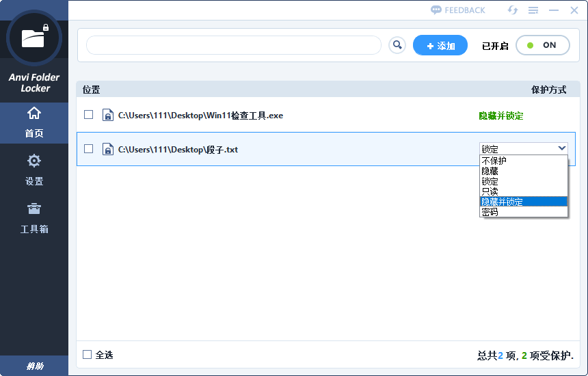This screenshot has height=376, width=588.
Task: Open the FEEDBACK speech bubble icon
Action: [x=436, y=10]
